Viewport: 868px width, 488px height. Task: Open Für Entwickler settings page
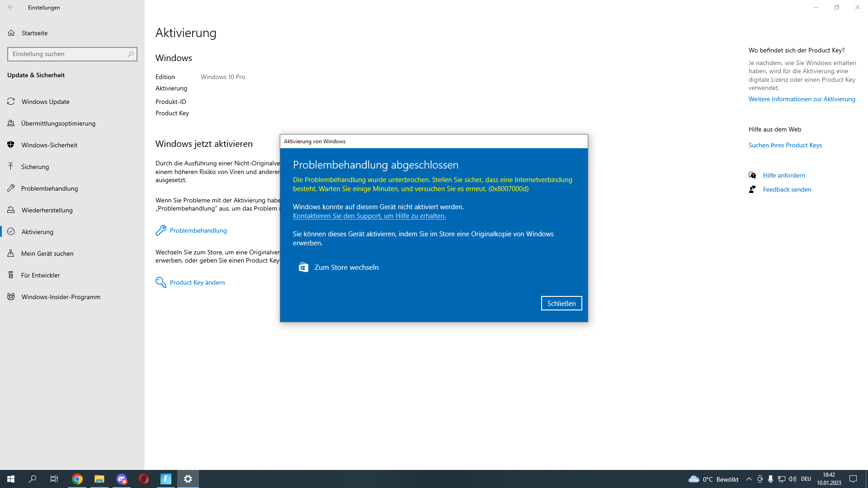[x=40, y=275]
